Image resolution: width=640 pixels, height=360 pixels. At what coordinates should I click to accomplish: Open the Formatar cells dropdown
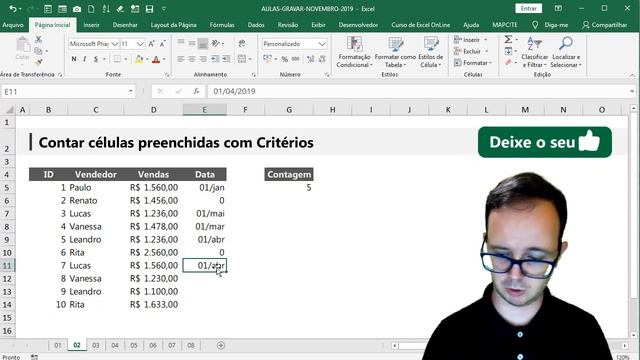pyautogui.click(x=473, y=63)
